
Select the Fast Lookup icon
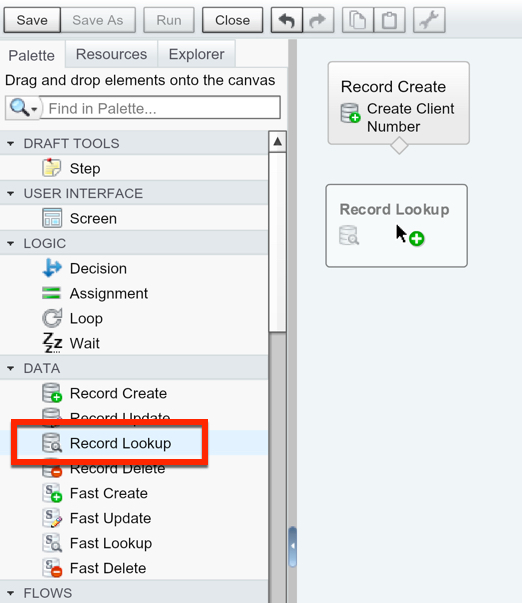pos(52,543)
